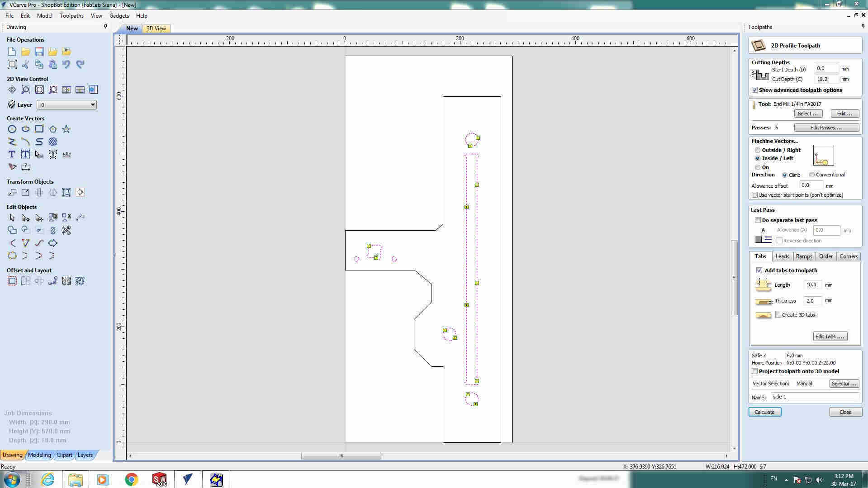Select the Selection arrow tool
Image resolution: width=868 pixels, height=488 pixels.
coord(12,218)
